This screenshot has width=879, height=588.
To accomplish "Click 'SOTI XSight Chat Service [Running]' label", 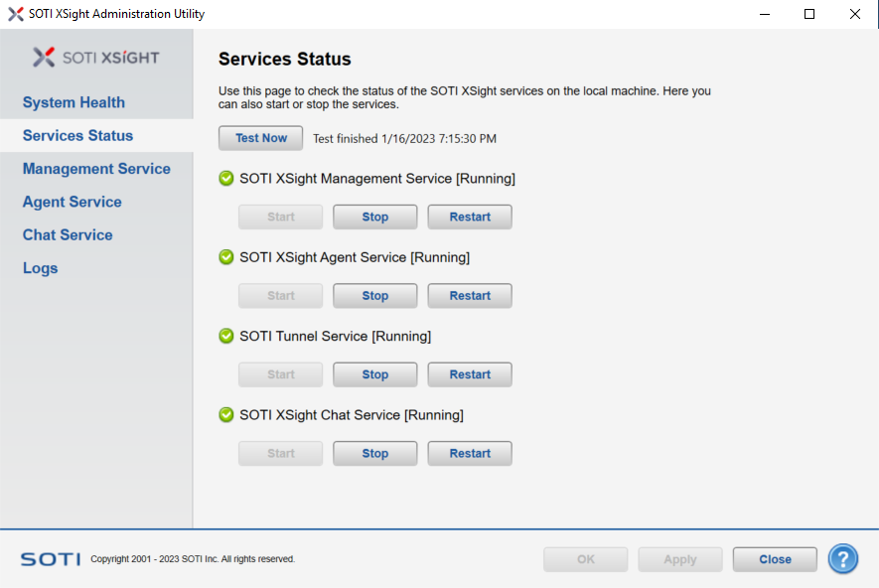I will [352, 415].
